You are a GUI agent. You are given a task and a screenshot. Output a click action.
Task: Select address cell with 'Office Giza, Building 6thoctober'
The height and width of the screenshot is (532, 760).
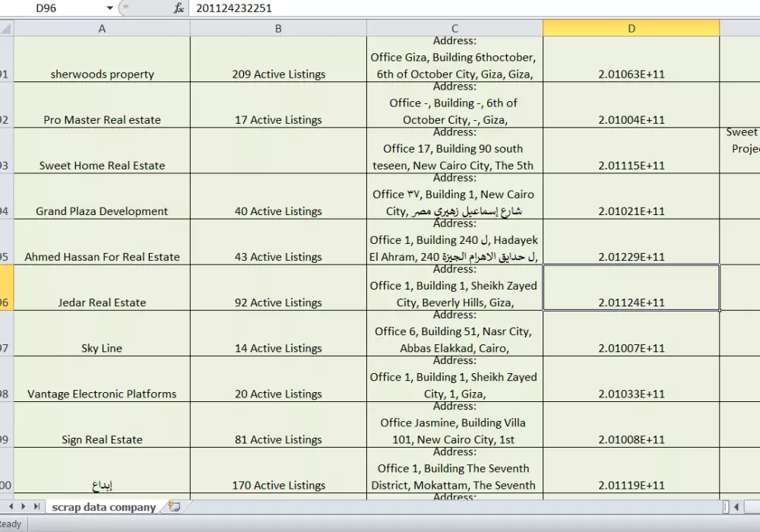[x=454, y=59]
